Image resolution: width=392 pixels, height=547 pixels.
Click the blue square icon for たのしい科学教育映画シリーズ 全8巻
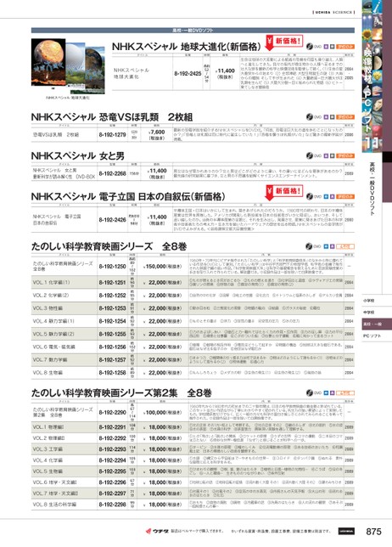[326, 246]
